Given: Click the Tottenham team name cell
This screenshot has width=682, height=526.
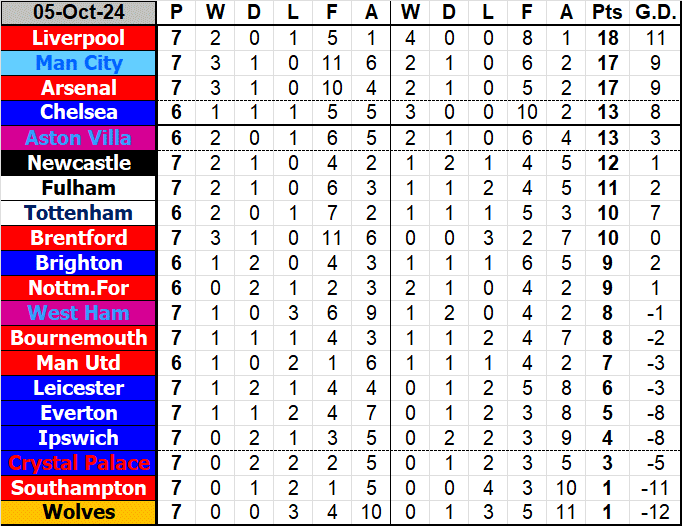Looking at the screenshot, I should point(79,213).
